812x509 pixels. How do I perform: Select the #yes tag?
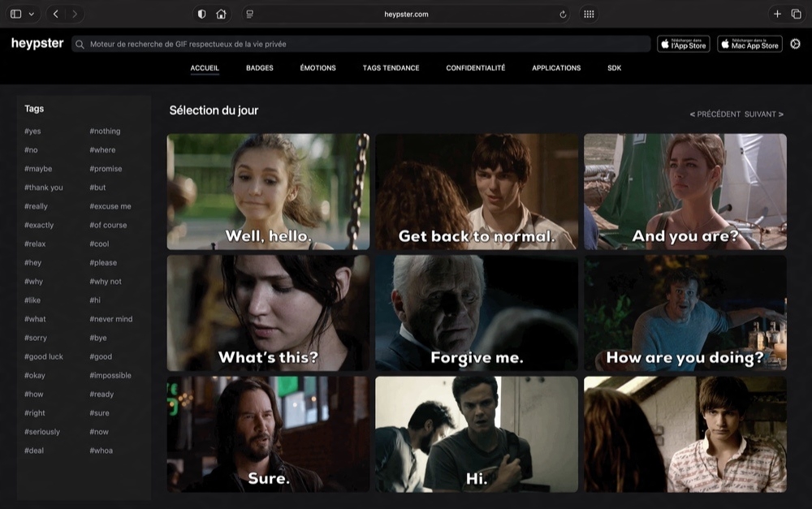click(x=32, y=131)
